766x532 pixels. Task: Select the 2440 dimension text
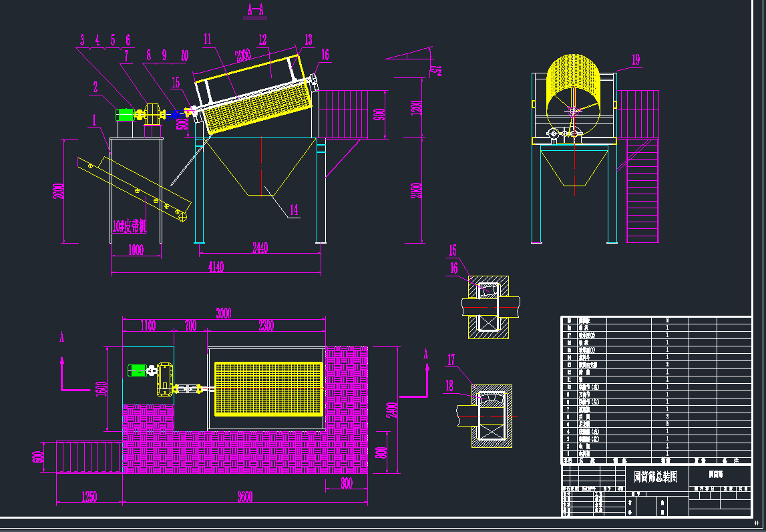click(260, 248)
